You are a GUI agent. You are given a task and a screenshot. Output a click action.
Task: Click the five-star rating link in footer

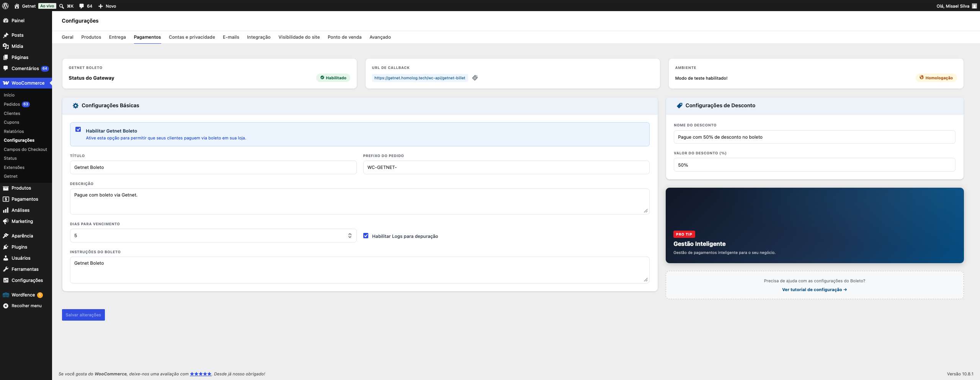click(x=201, y=374)
